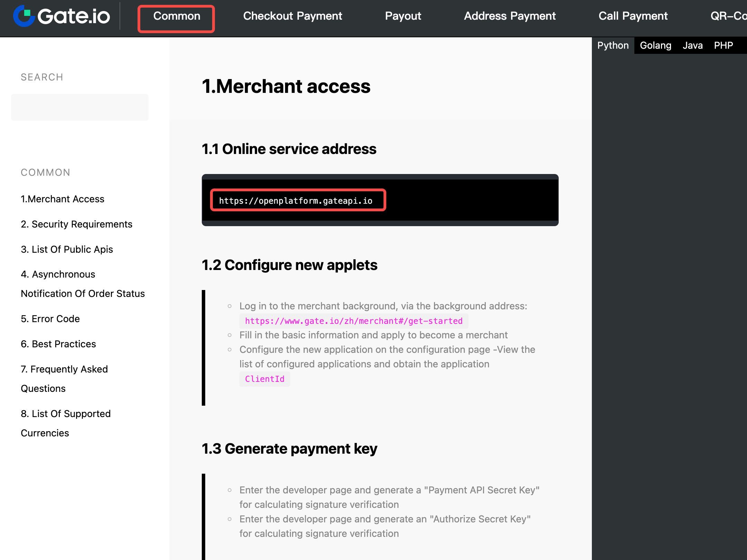Viewport: 747px width, 560px height.
Task: Switch to Checkout Payment tab
Action: click(292, 16)
